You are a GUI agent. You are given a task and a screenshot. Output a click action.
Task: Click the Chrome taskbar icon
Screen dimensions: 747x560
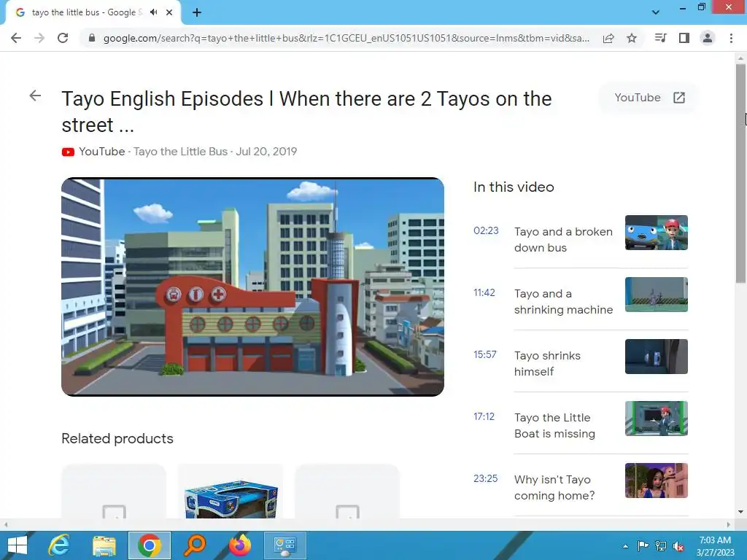pos(149,545)
